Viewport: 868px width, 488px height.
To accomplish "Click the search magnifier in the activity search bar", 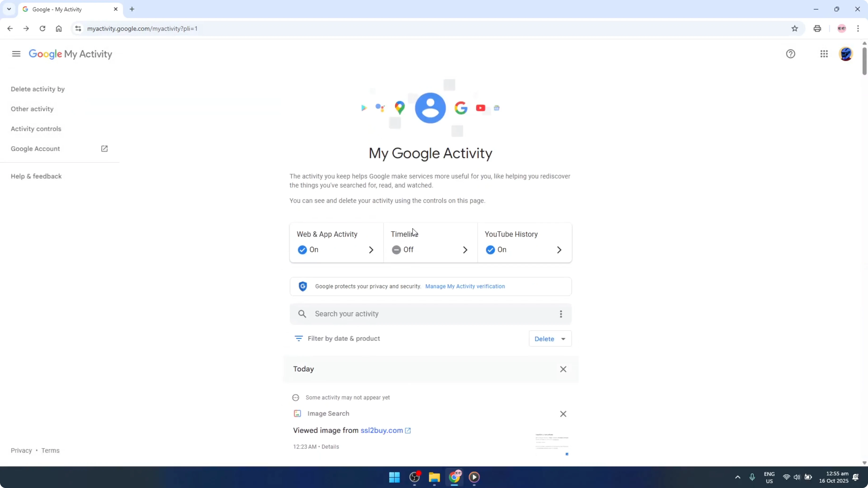I will tap(302, 314).
